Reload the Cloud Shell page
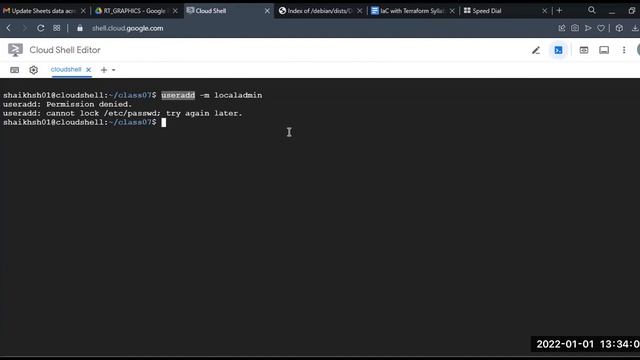Image resolution: width=640 pixels, height=360 pixels. (40, 28)
